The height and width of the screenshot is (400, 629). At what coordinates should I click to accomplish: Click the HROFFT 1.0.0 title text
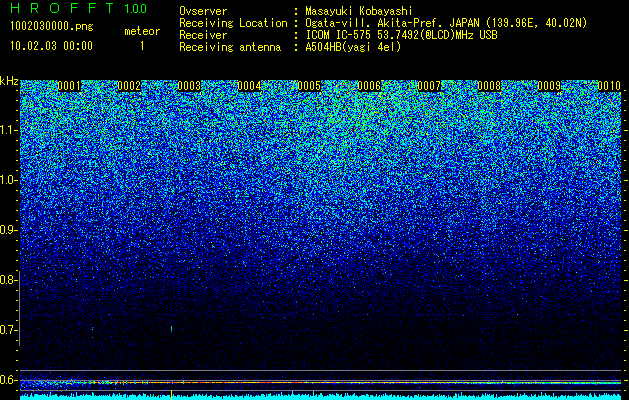[78, 8]
